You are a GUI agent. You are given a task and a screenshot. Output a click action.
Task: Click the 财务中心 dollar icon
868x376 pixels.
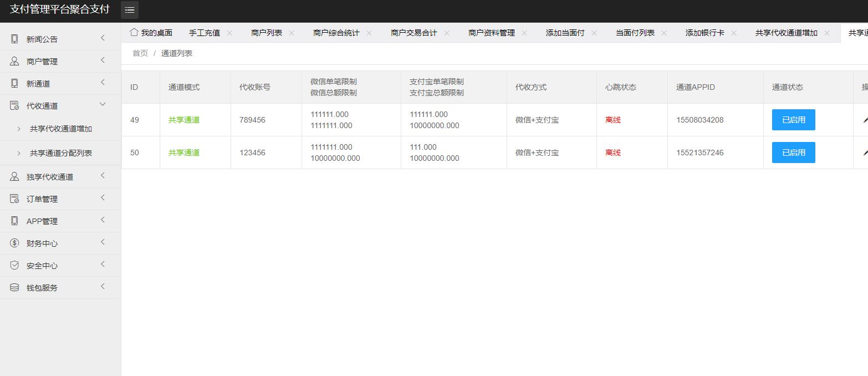pyautogui.click(x=14, y=243)
